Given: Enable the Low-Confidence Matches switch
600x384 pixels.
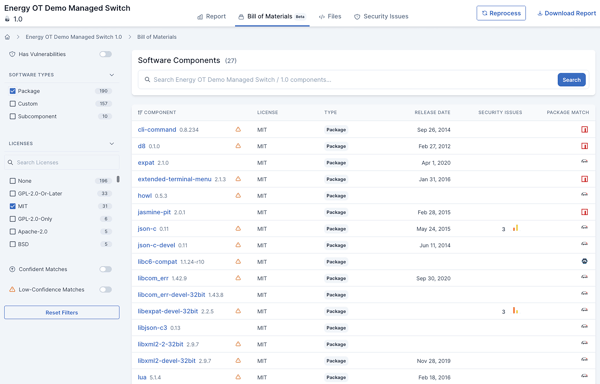Looking at the screenshot, I should (x=106, y=290).
